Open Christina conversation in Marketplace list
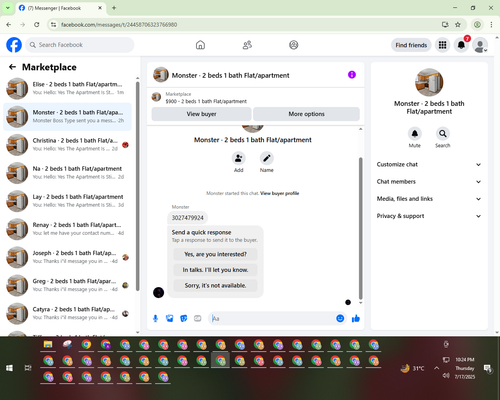 coord(67,145)
